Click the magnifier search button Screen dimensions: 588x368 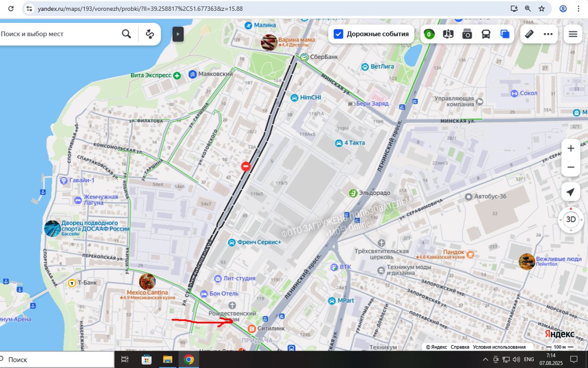(x=126, y=34)
